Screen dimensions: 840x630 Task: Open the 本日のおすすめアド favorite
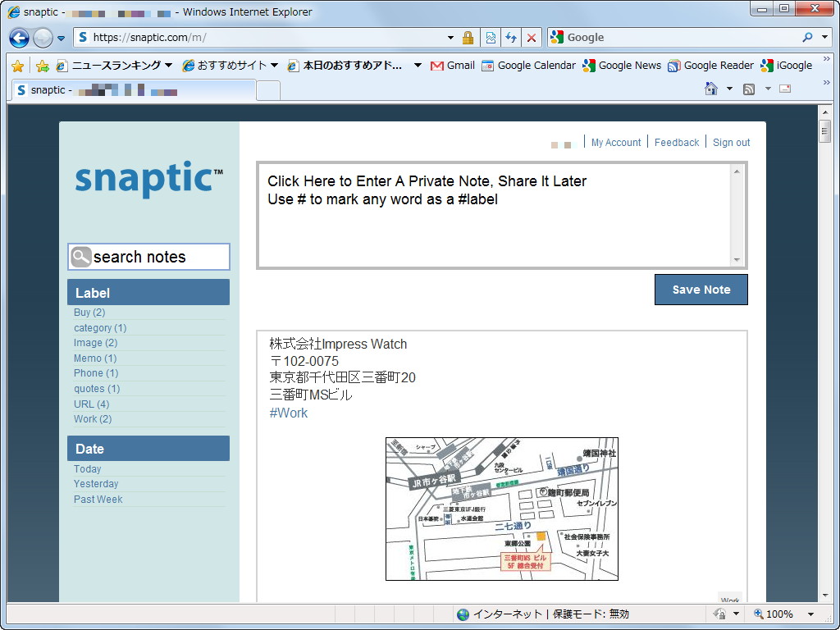point(345,66)
